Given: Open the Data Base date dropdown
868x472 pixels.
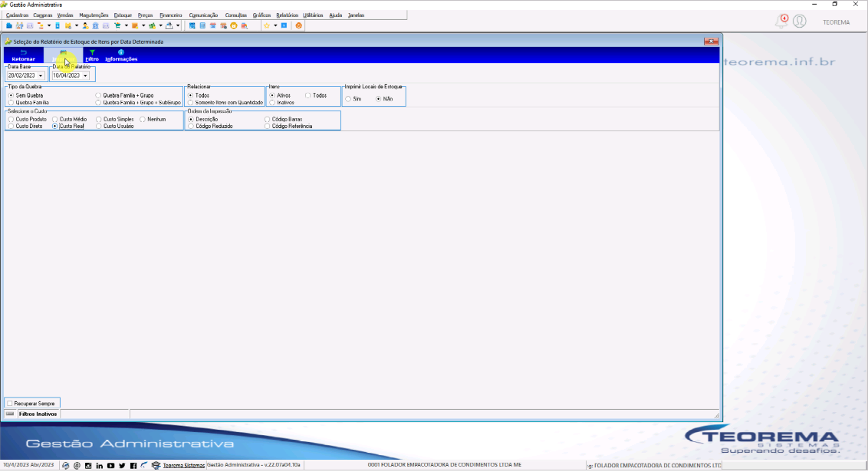Looking at the screenshot, I should (x=41, y=75).
